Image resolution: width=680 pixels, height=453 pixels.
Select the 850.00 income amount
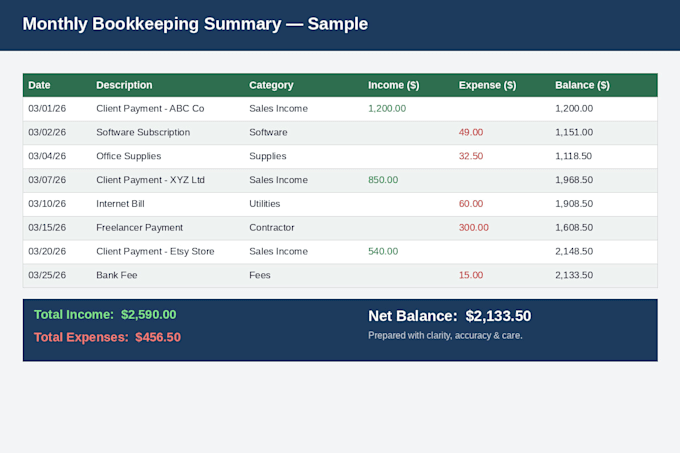[383, 180]
